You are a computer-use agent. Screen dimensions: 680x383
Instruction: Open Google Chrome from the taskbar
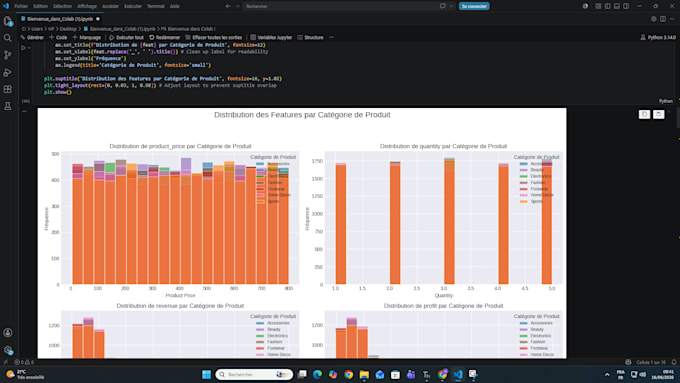(x=349, y=374)
